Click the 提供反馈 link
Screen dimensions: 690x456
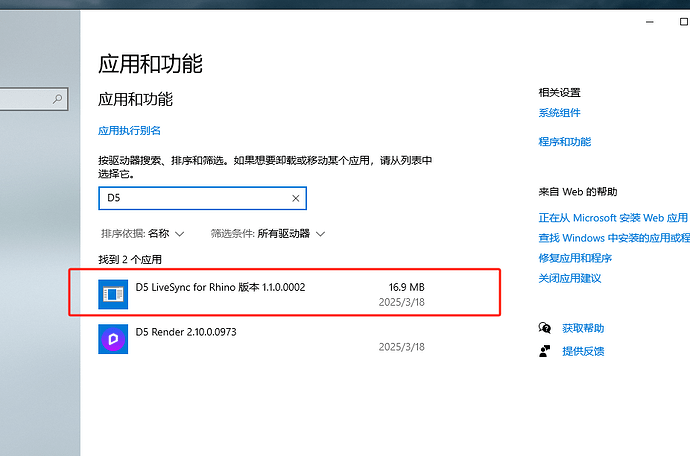click(583, 351)
